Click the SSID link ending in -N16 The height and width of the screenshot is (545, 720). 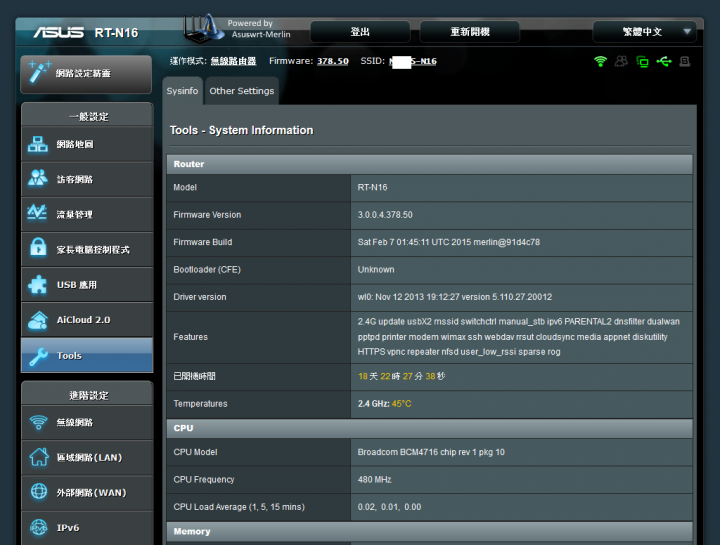coord(413,61)
